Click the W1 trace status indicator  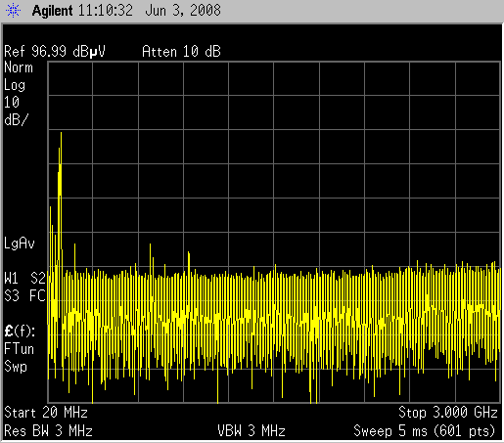[12, 279]
